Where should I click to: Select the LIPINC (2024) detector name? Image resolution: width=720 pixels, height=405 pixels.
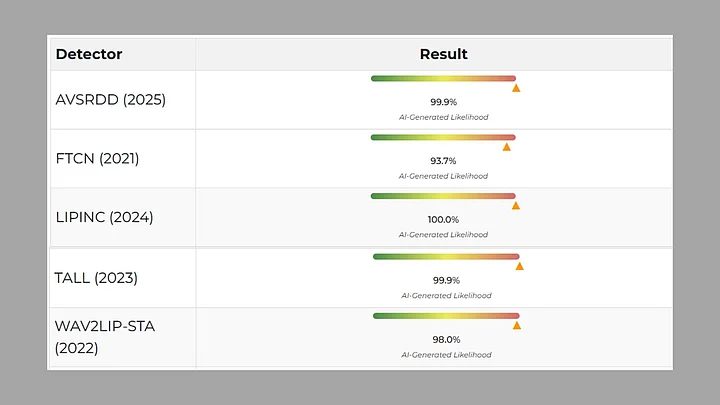click(x=104, y=217)
